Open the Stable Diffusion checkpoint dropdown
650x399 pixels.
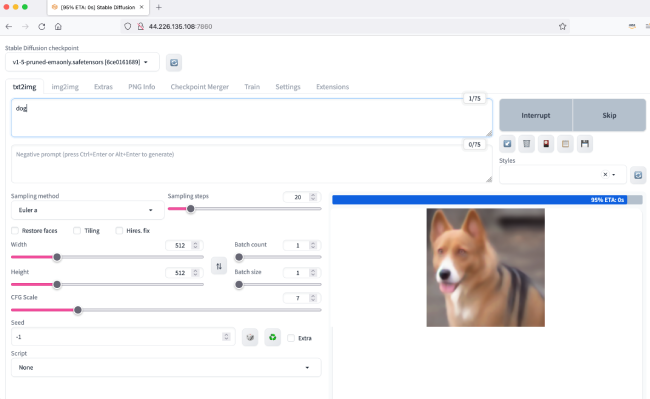(x=82, y=62)
